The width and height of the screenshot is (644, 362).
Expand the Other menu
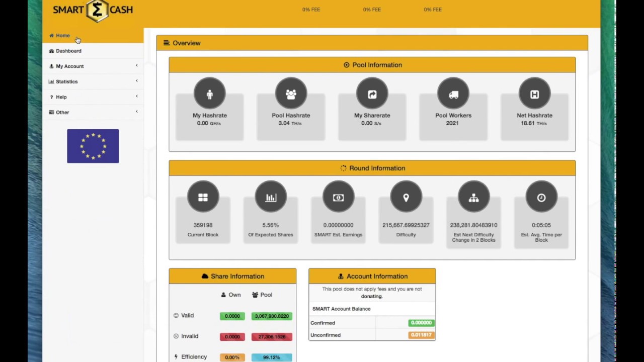(93, 112)
